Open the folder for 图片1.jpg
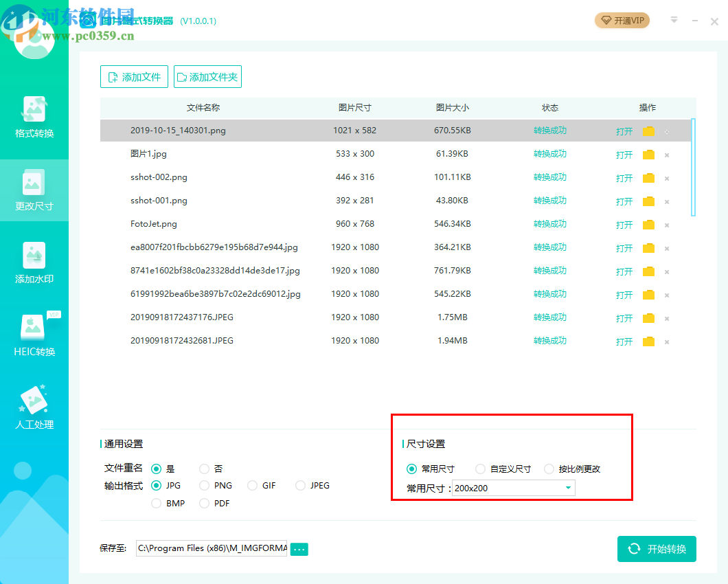 [x=648, y=154]
